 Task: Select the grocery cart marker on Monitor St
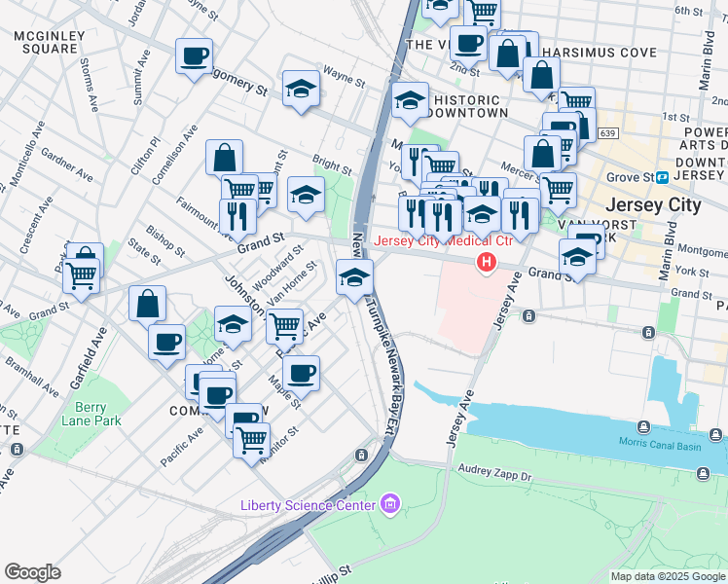coord(251,443)
